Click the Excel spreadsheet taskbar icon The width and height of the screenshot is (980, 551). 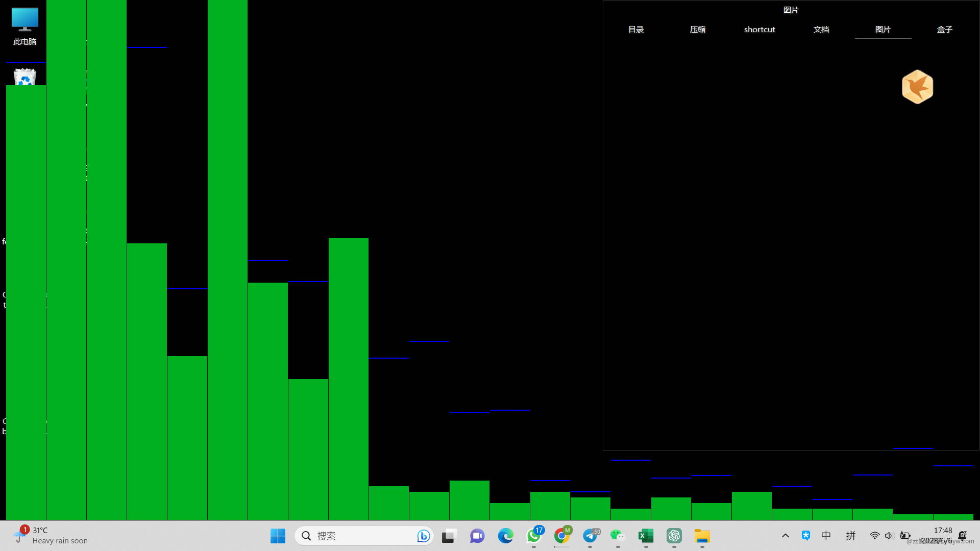coord(646,536)
